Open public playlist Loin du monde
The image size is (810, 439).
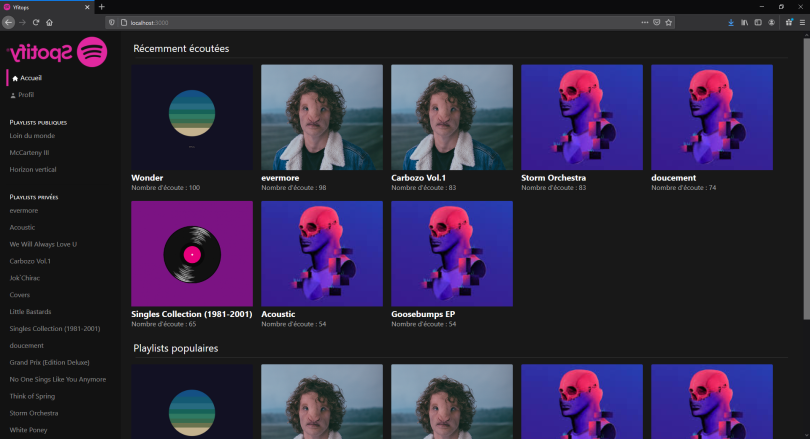point(32,136)
